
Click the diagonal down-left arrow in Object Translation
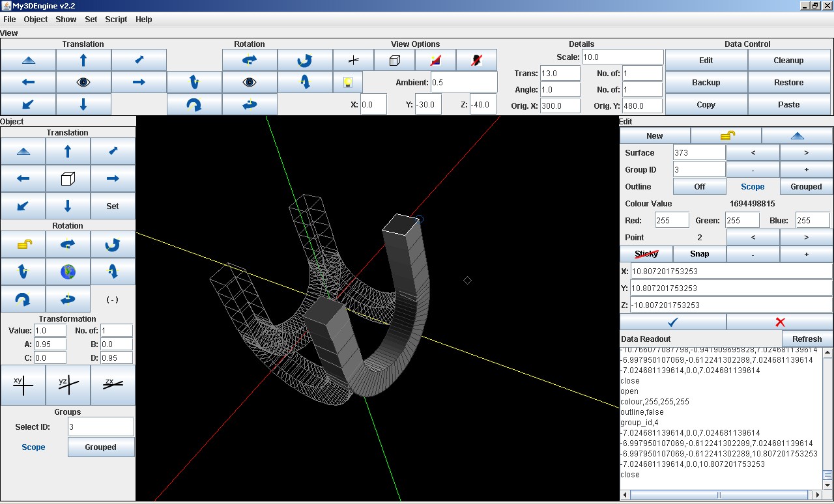coord(23,206)
